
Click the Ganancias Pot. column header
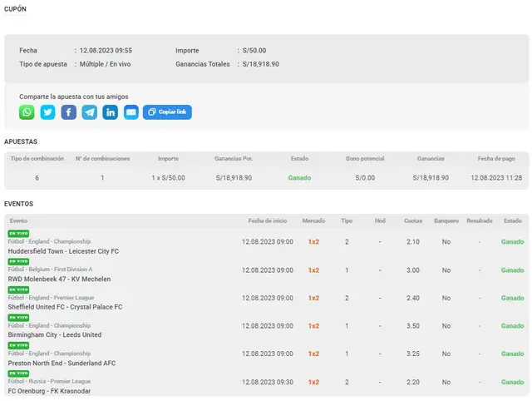click(234, 159)
